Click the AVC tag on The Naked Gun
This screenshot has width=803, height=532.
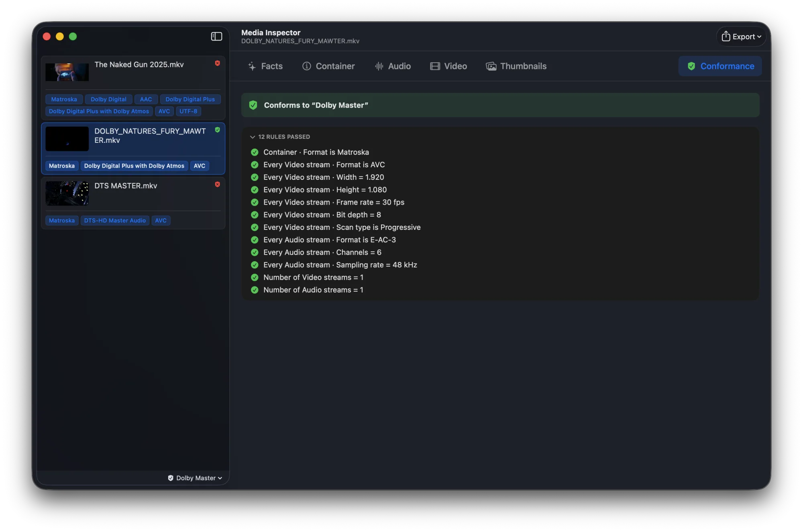[x=164, y=111]
